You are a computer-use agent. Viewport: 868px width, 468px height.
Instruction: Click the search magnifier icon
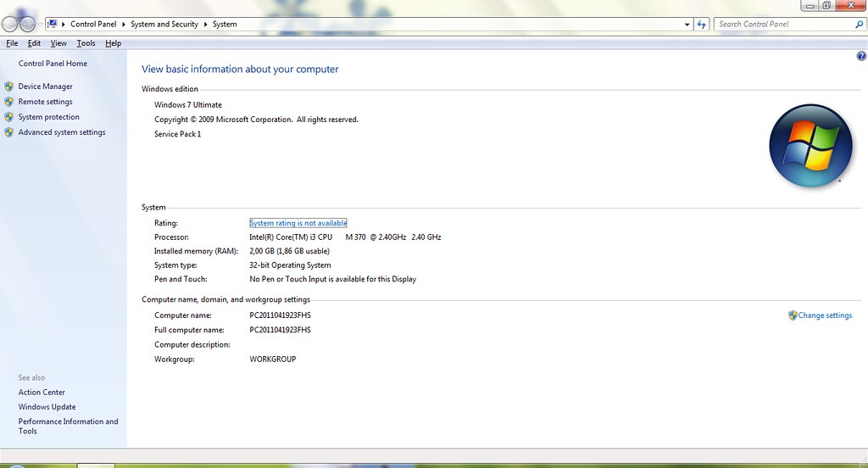pyautogui.click(x=859, y=25)
